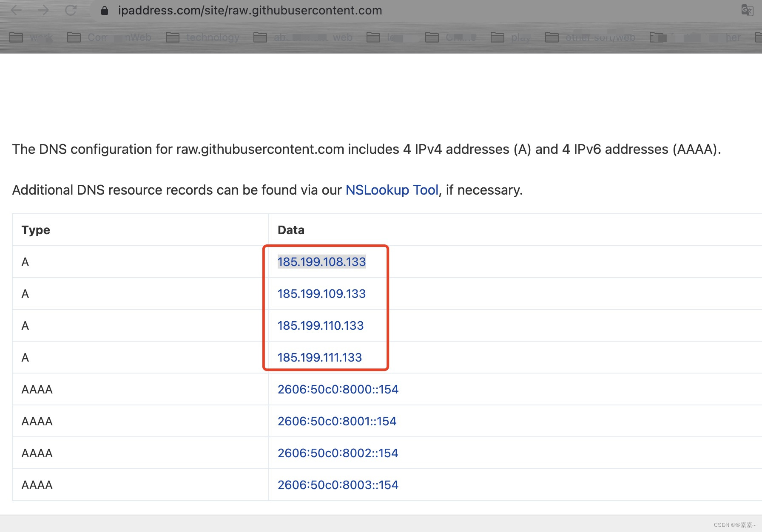The image size is (762, 532).
Task: Open the play bookmarks folder
Action: click(x=511, y=37)
